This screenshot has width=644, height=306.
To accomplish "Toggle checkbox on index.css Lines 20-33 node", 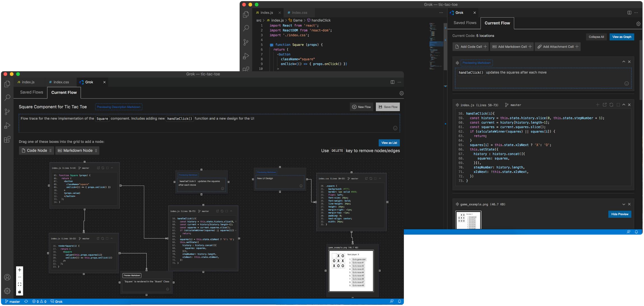I will click(376, 178).
